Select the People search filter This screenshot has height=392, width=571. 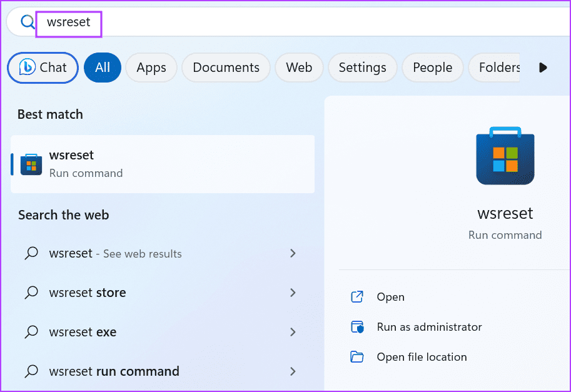432,68
